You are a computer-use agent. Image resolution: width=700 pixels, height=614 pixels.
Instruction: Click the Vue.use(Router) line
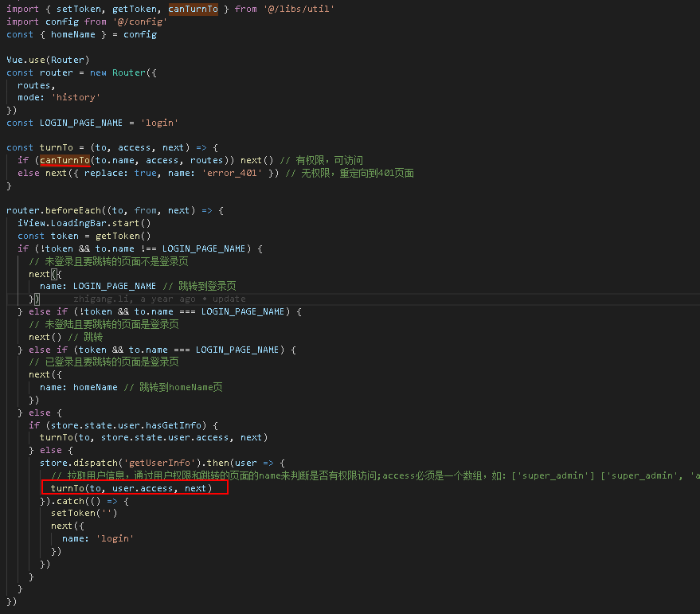tap(49, 60)
